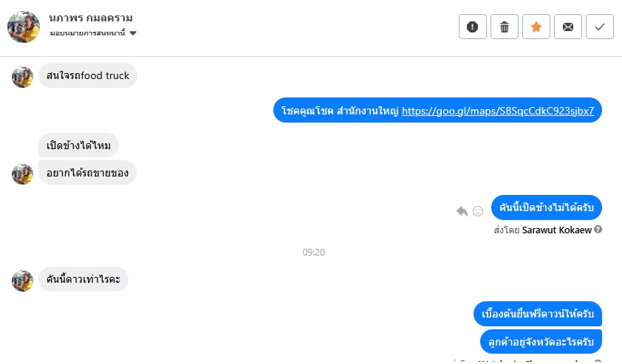
Task: Expand the assign conversation dropdown arrow
Action: coord(133,33)
